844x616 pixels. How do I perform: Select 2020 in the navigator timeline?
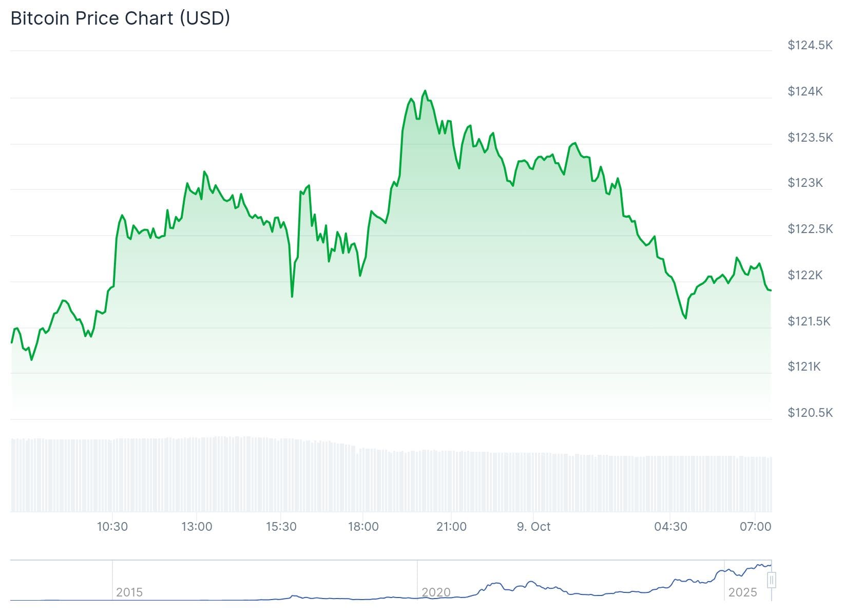pyautogui.click(x=436, y=592)
